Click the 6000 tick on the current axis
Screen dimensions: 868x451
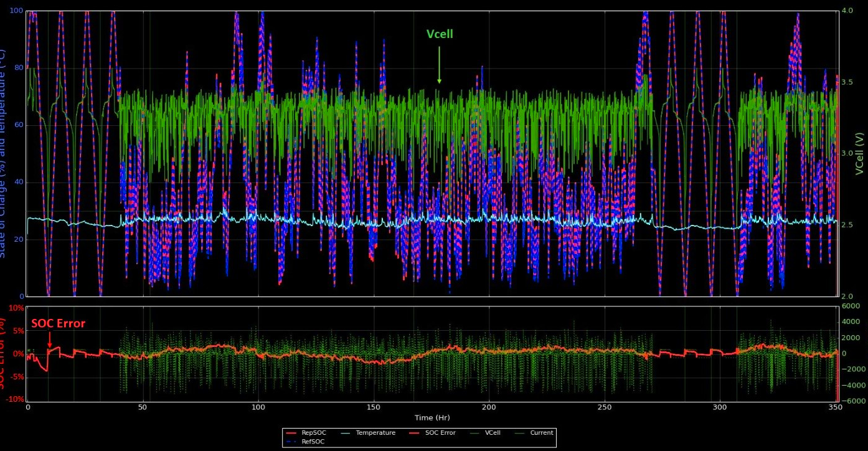pyautogui.click(x=850, y=306)
